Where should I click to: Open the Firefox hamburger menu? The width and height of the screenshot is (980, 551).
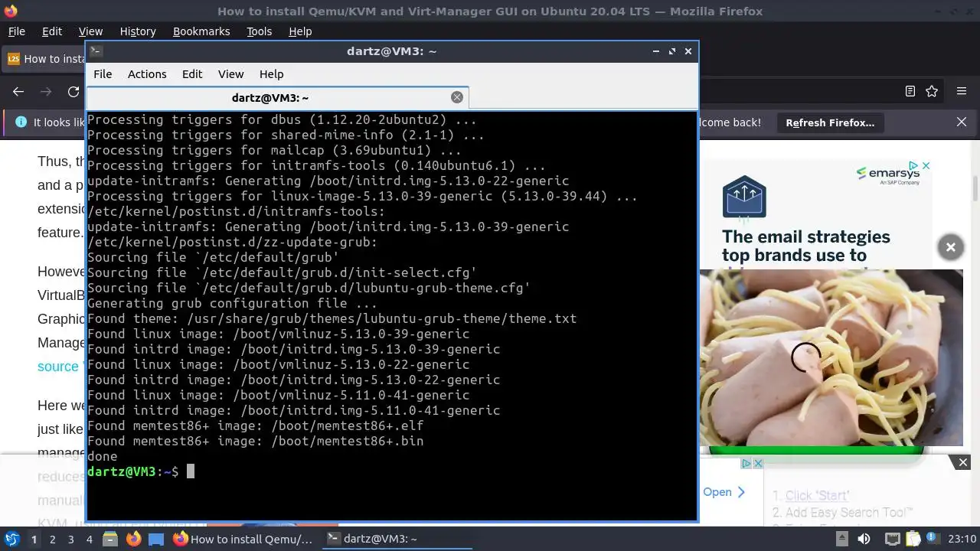pyautogui.click(x=962, y=91)
